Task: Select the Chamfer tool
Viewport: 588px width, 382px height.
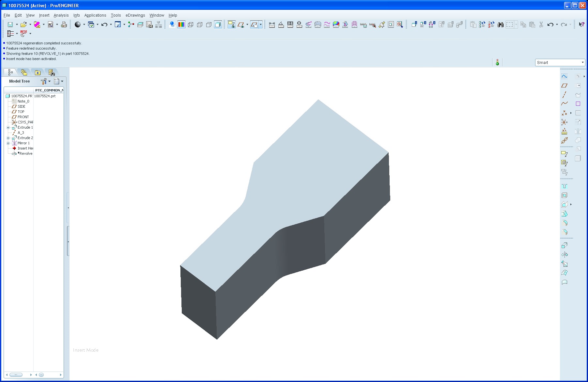Action: (x=565, y=232)
